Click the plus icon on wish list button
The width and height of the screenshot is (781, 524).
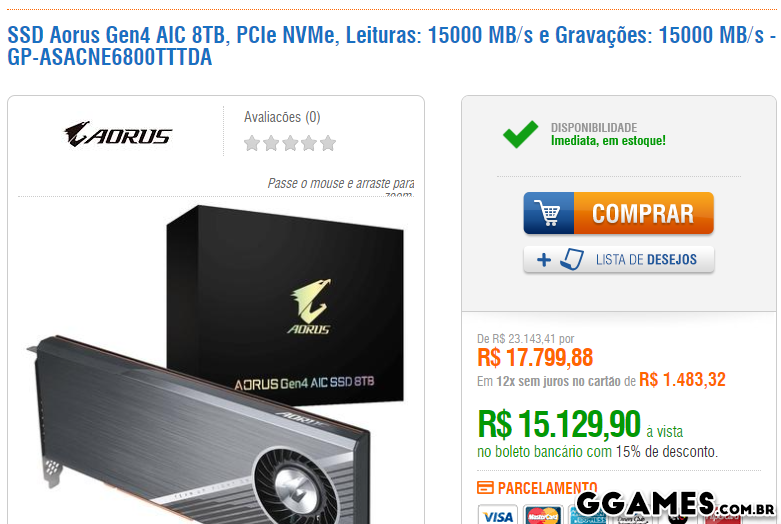544,260
